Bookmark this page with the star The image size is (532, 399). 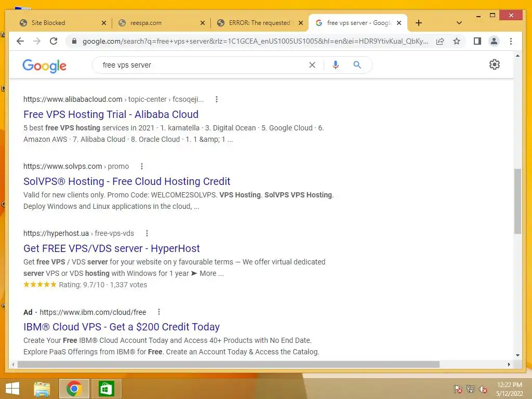[x=457, y=42]
